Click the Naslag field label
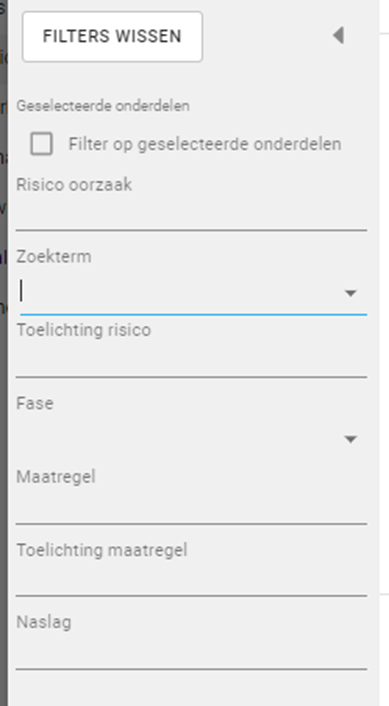Screen dimensions: 389x706 coord(44,622)
